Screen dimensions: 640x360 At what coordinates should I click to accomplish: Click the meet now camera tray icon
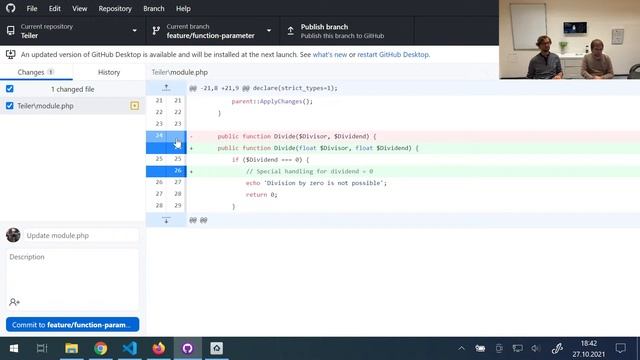coord(499,348)
